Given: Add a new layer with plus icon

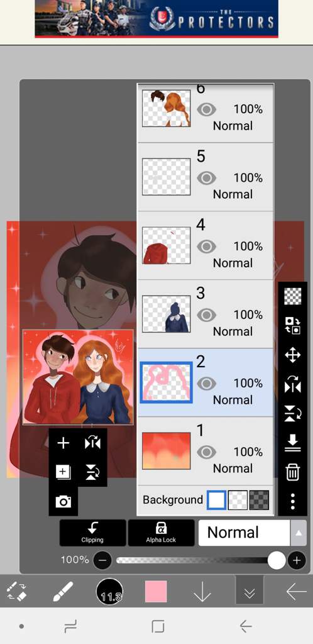Looking at the screenshot, I should [x=63, y=443].
